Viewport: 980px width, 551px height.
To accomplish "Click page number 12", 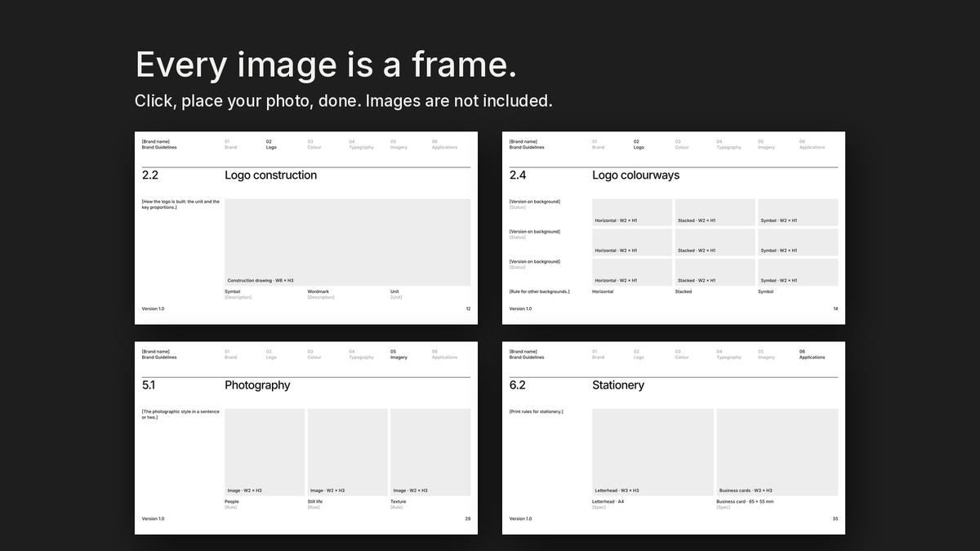I will click(x=468, y=309).
